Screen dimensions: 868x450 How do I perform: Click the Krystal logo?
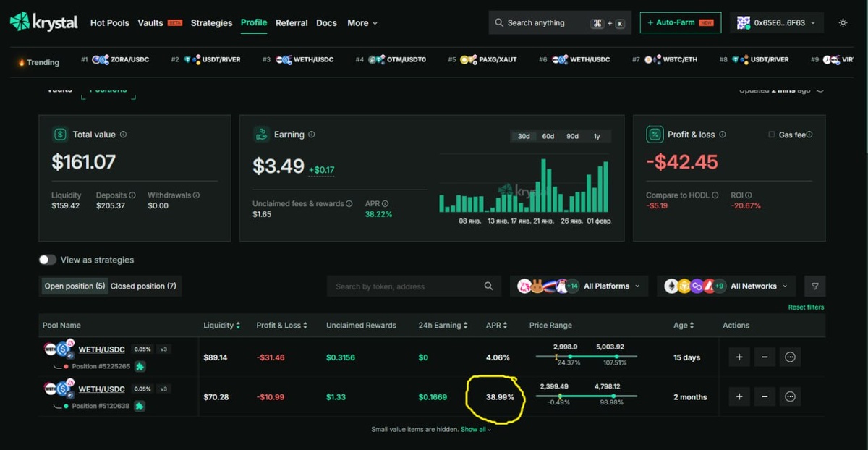click(43, 22)
